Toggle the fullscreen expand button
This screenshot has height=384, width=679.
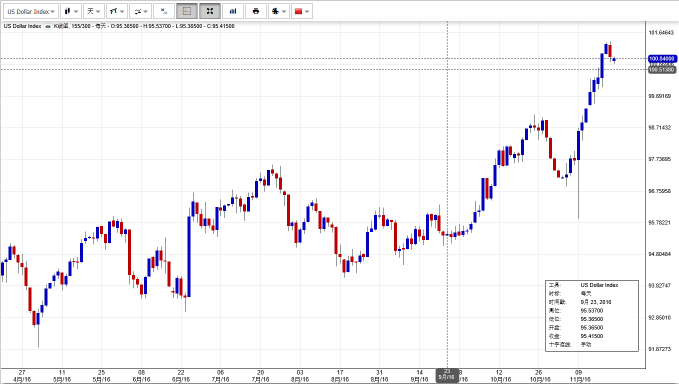(x=210, y=11)
